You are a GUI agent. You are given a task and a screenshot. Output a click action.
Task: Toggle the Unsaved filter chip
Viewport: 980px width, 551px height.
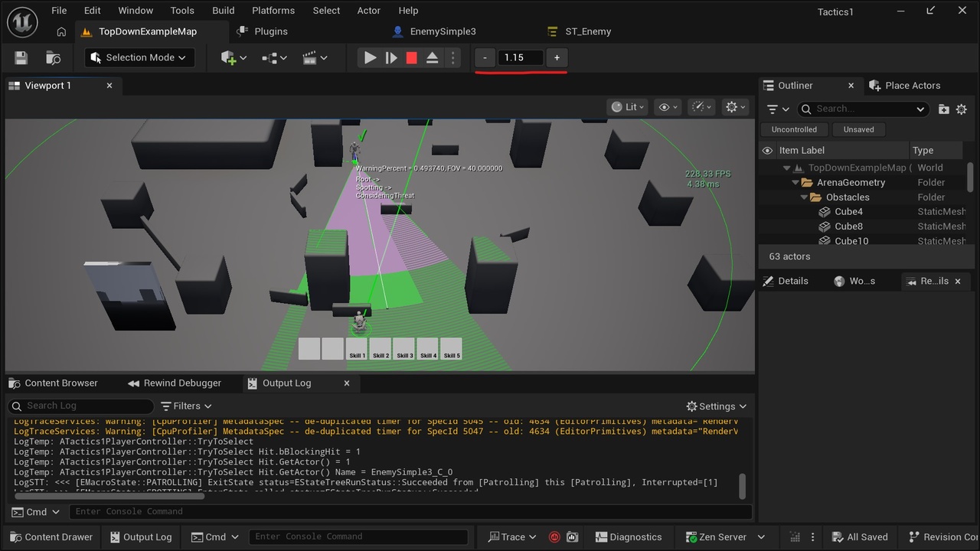[x=858, y=129]
